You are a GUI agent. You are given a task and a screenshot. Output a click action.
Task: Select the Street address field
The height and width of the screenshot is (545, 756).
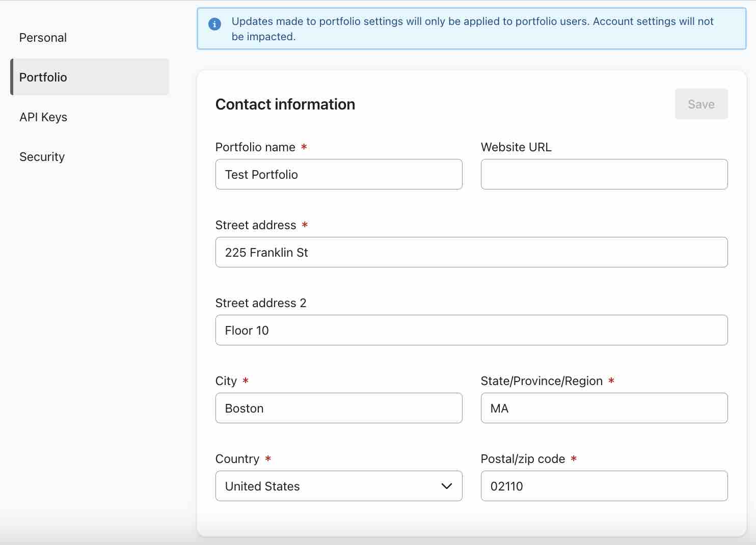tap(471, 252)
